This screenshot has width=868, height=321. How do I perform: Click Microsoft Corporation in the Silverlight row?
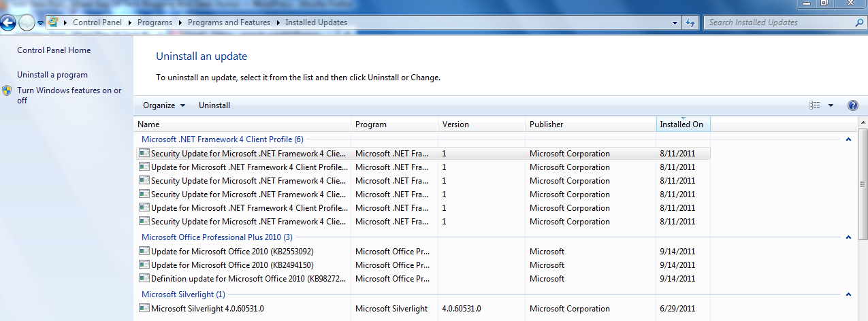(x=570, y=309)
